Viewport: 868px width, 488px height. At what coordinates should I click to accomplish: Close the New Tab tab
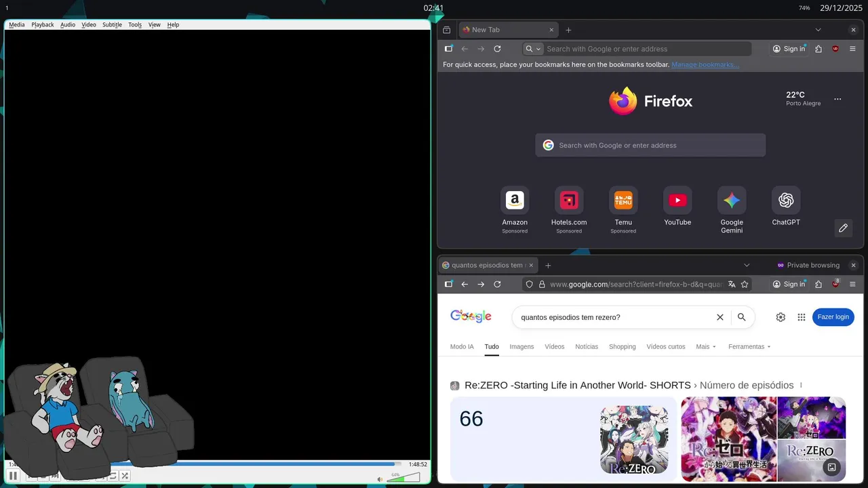(x=551, y=30)
